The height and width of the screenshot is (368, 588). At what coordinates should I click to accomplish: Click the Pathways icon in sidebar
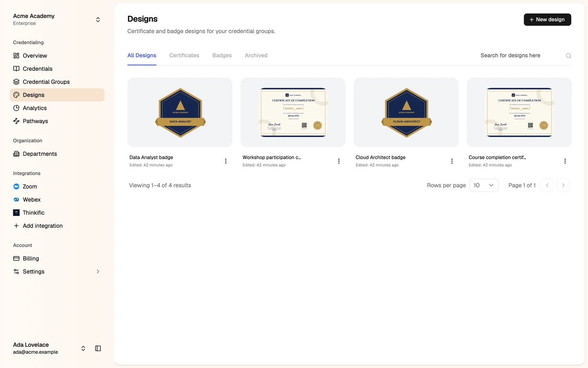point(16,121)
